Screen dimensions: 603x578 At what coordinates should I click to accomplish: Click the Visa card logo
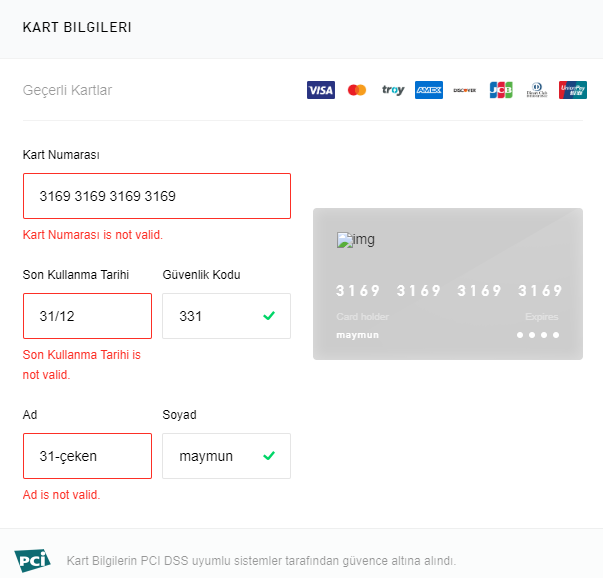click(321, 90)
